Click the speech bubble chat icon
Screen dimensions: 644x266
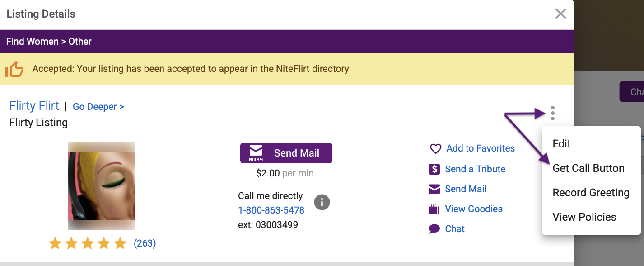click(434, 229)
